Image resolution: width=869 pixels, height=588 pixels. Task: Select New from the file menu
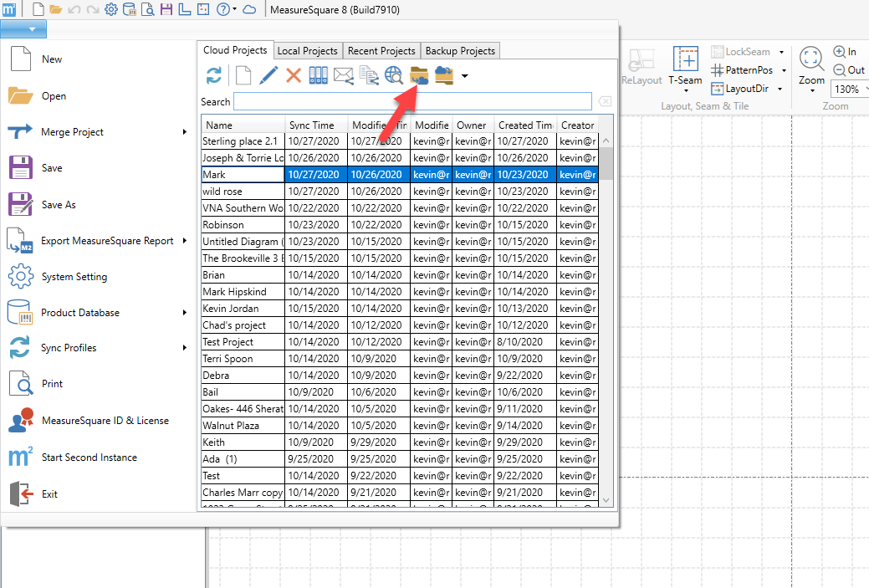pos(97,59)
